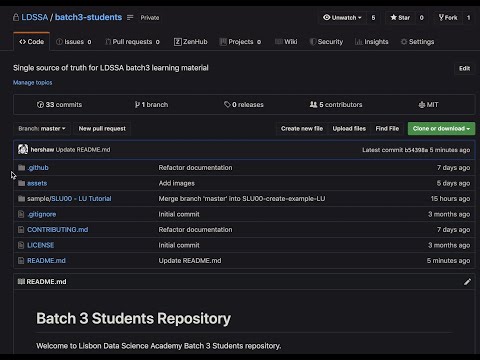Click Upload files button

coord(349,128)
